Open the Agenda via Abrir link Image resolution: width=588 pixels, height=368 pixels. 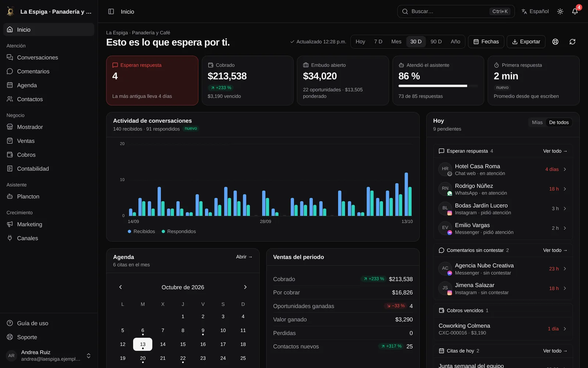click(244, 257)
